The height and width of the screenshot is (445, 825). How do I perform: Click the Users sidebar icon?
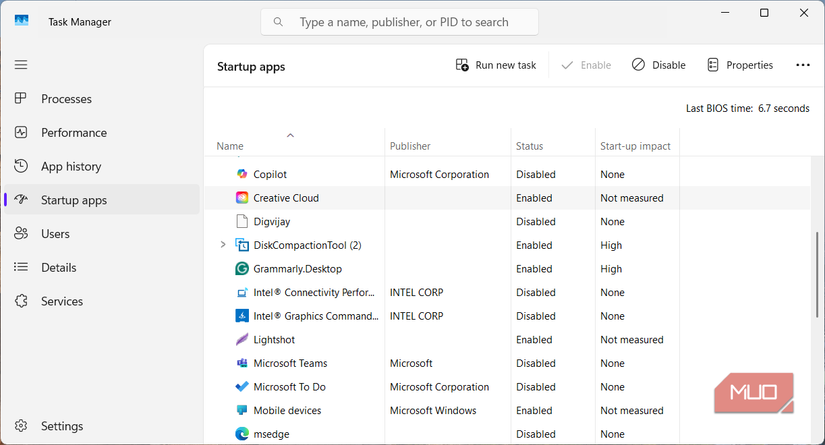pyautogui.click(x=21, y=234)
